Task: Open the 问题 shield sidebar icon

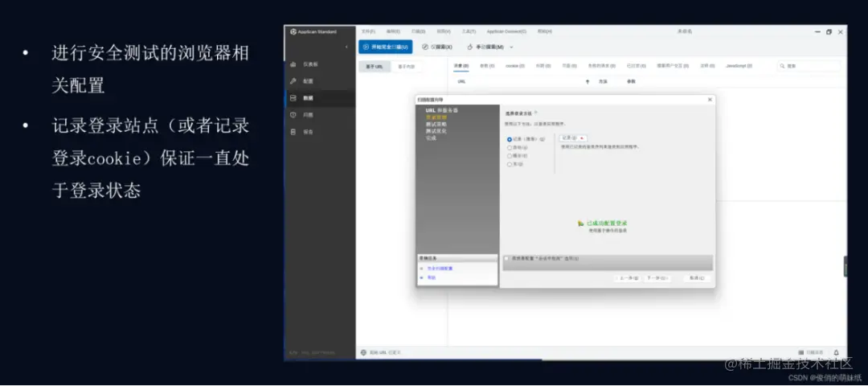Action: [293, 115]
